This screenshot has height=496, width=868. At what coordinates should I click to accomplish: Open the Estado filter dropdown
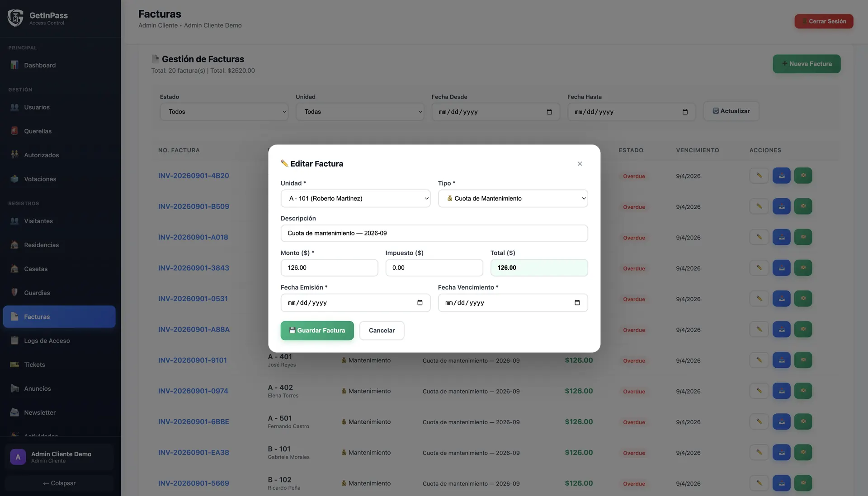[224, 112]
